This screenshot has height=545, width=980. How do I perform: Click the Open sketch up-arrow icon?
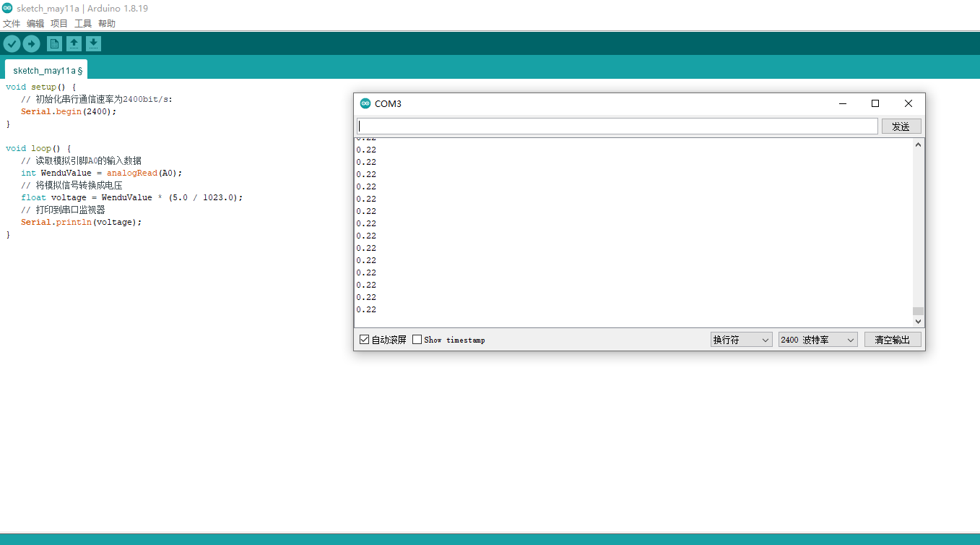(74, 44)
